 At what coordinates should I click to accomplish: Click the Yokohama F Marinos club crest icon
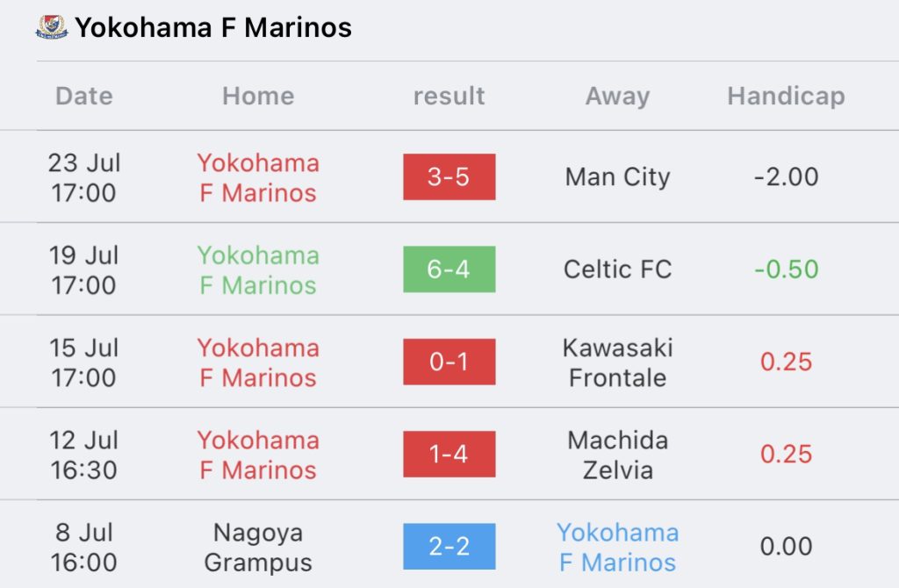pyautogui.click(x=52, y=27)
